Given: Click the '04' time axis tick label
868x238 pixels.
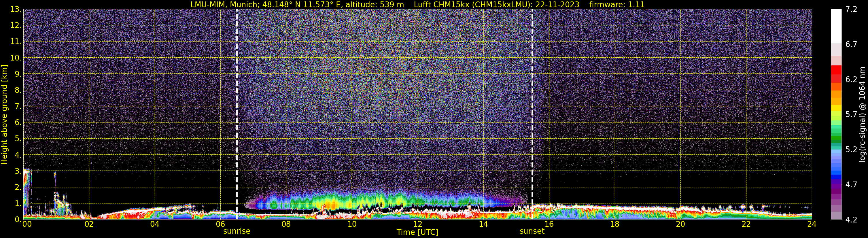Looking at the screenshot, I should coord(155,224).
